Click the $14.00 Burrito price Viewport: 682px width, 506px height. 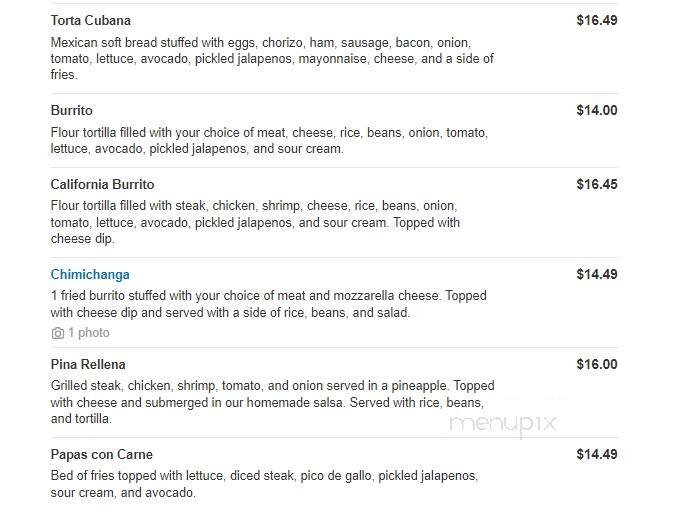(597, 111)
